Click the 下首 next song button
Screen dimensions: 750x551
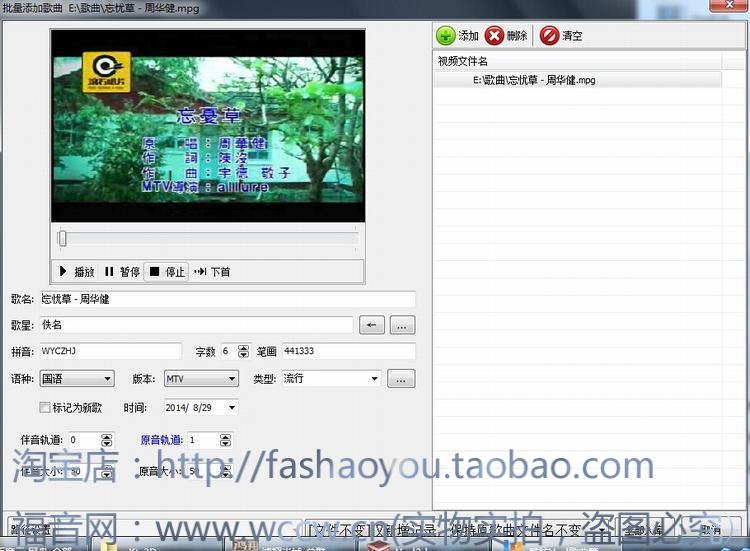point(212,271)
